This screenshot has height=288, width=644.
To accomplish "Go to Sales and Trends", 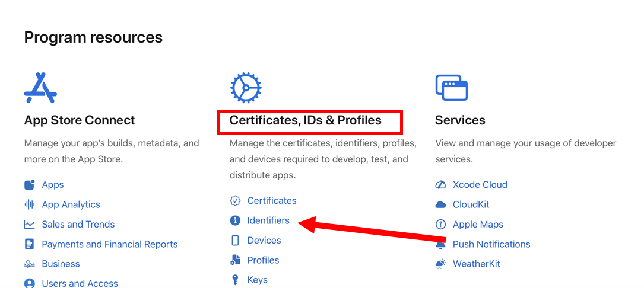I will click(x=78, y=225).
